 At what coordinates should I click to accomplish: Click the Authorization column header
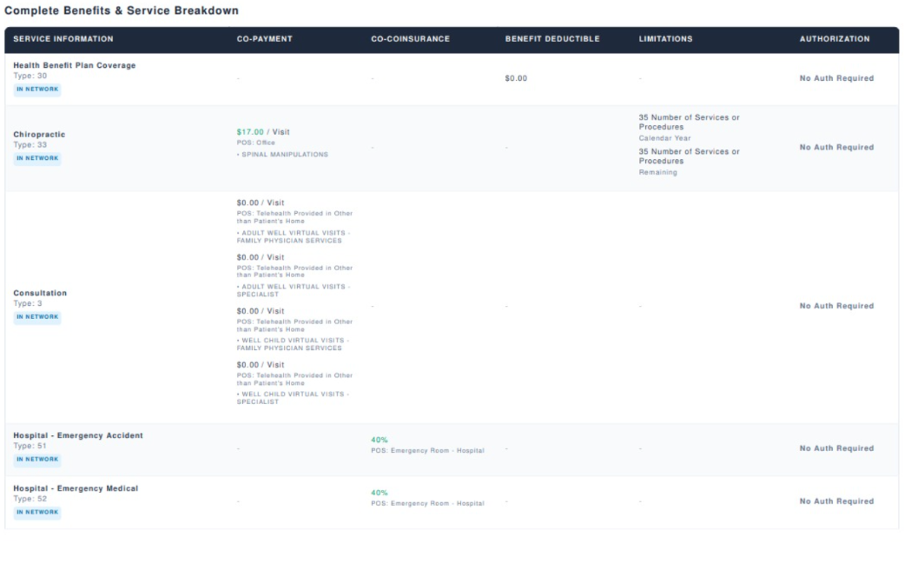tap(835, 39)
